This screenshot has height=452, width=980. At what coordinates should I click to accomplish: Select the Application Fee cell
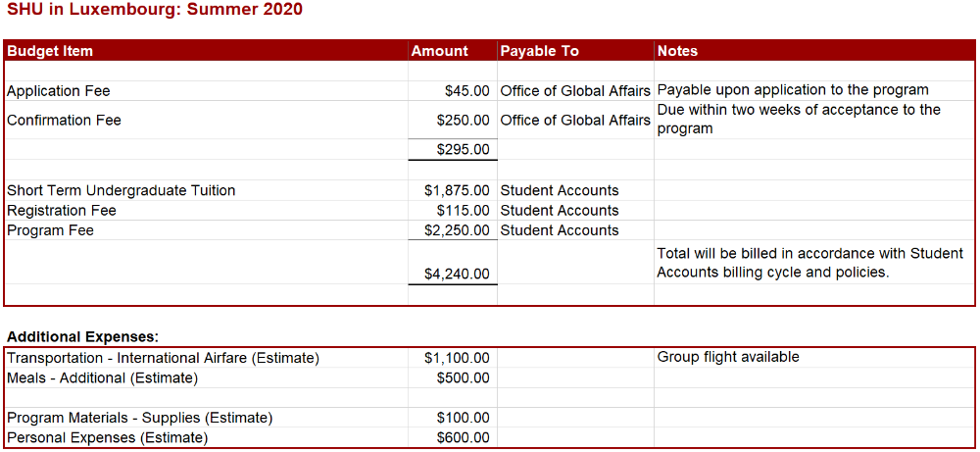206,90
